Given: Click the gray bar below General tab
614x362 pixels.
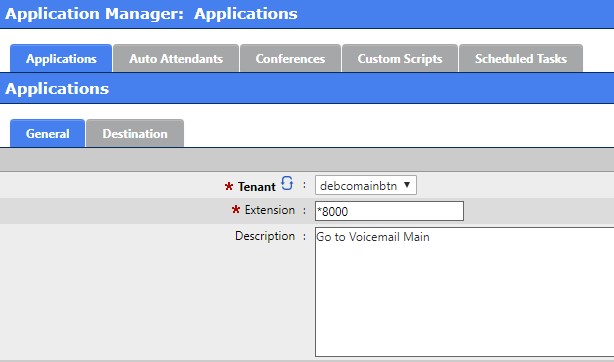Looking at the screenshot, I should pos(307,160).
